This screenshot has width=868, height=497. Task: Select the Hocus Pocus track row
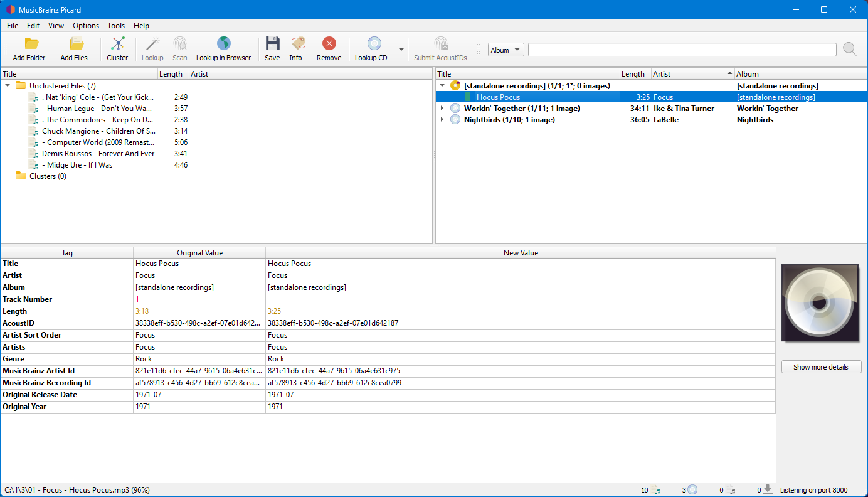pyautogui.click(x=651, y=97)
